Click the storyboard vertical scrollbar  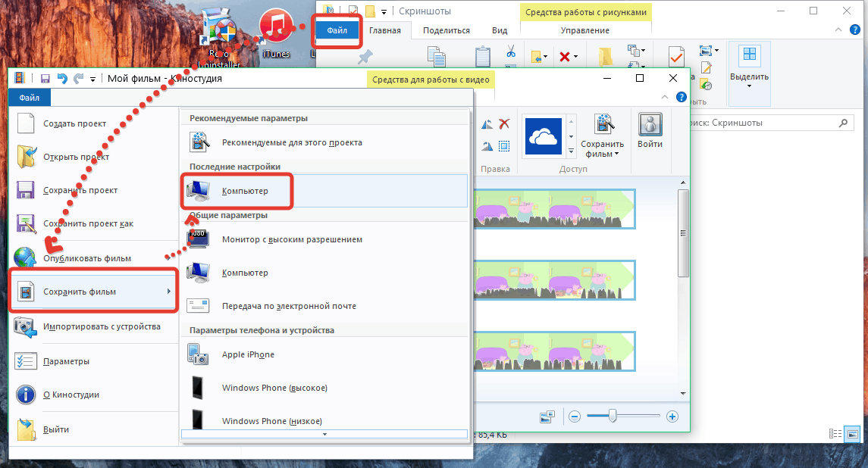pos(683,233)
